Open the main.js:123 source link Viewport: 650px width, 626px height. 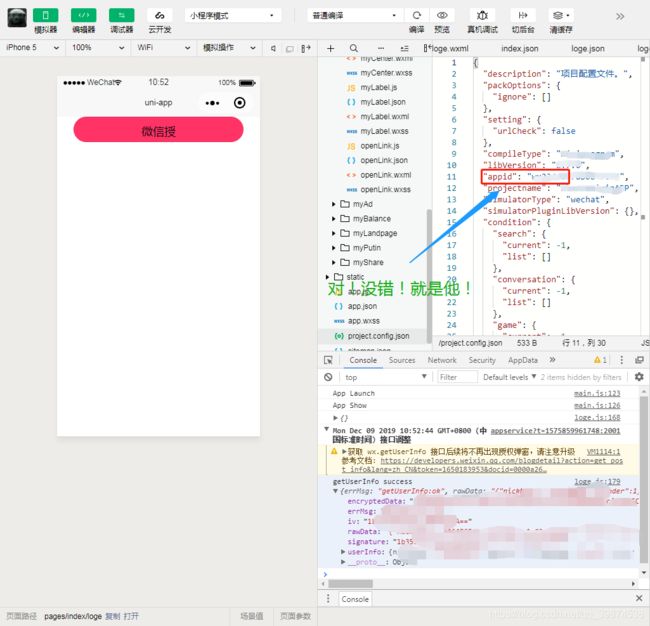pyautogui.click(x=597, y=393)
